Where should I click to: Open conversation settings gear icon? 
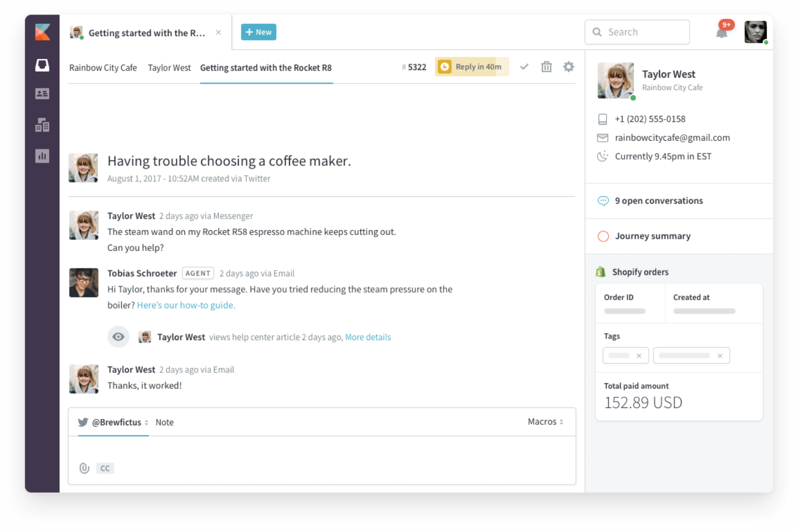[569, 67]
